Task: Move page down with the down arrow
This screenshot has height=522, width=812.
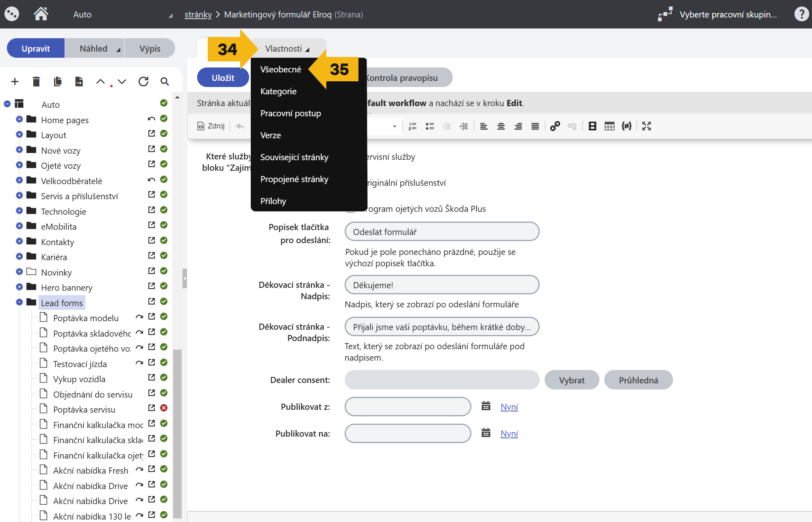Action: 122,81
